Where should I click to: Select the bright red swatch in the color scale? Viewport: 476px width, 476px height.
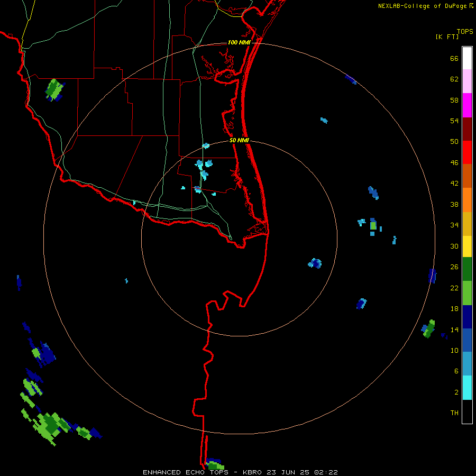(467, 152)
